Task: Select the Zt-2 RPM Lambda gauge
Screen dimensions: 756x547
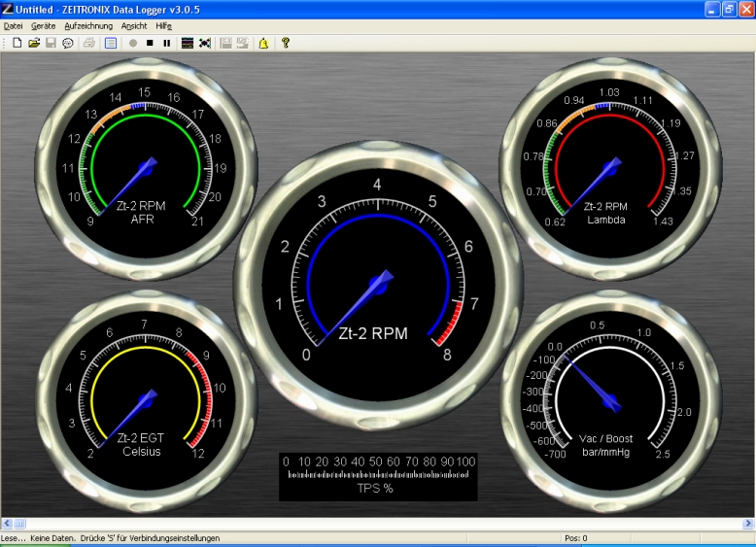Action: point(610,169)
